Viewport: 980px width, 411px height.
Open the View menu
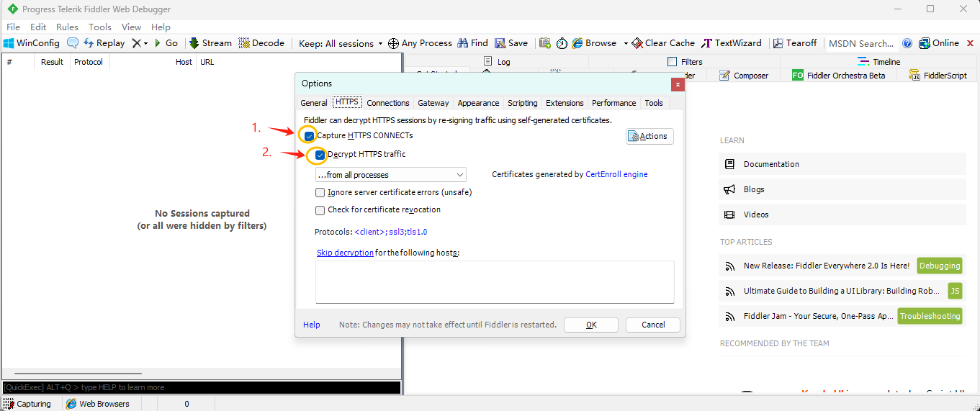pyautogui.click(x=132, y=27)
